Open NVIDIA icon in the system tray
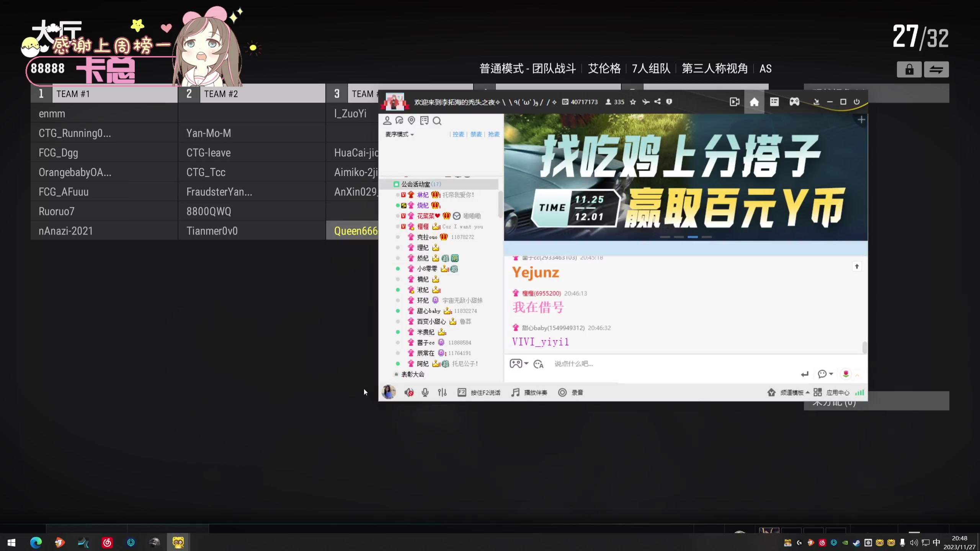Image resolution: width=980 pixels, height=551 pixels. 845,543
